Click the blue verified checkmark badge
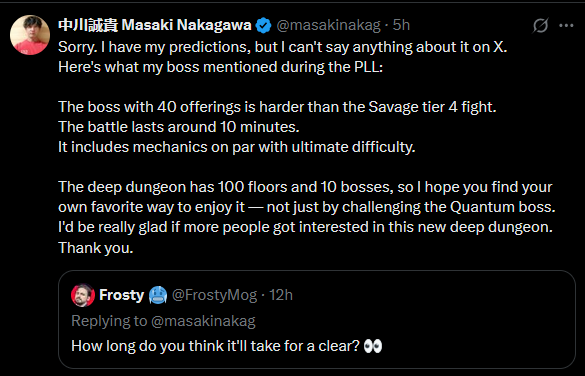Image resolution: width=585 pixels, height=376 pixels. [x=264, y=25]
